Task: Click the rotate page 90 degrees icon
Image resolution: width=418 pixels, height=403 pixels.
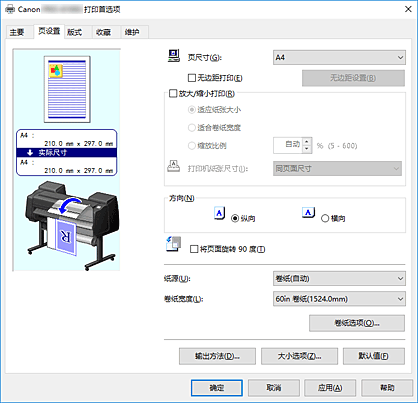Action: 173,244
